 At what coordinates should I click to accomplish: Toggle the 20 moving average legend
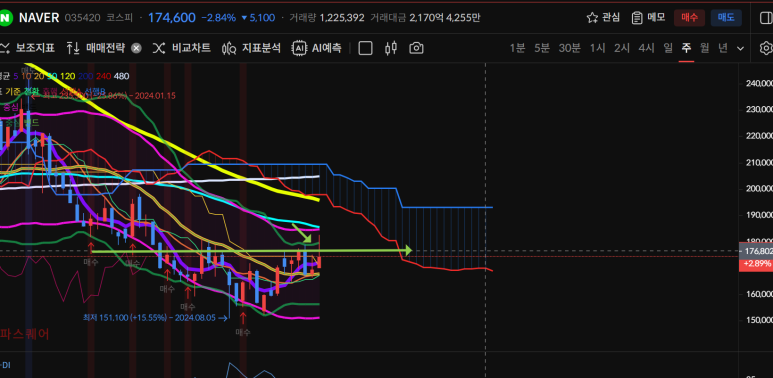coord(38,76)
